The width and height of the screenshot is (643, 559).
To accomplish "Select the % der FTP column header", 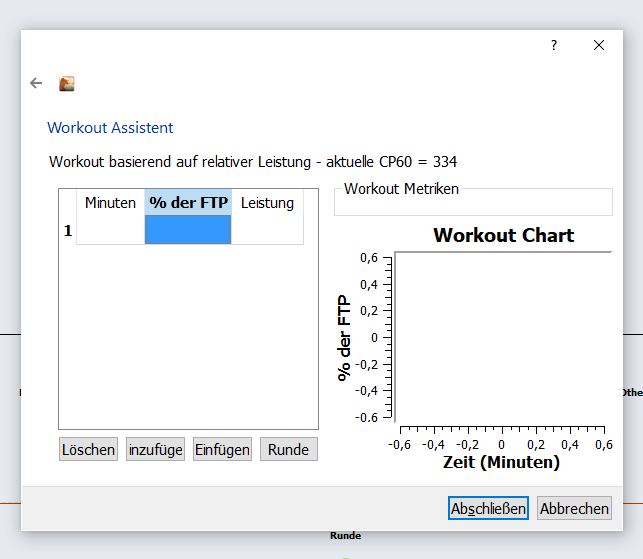I will coord(188,202).
